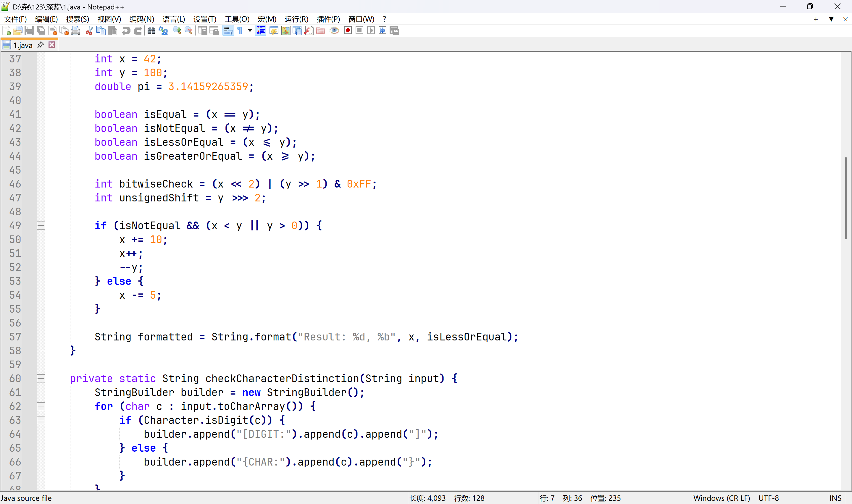Toggle synchronize vertical scrolling icon
This screenshot has height=504, width=852.
click(203, 31)
